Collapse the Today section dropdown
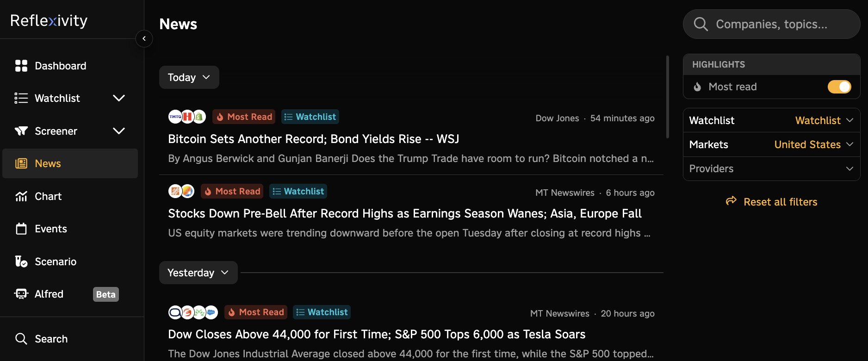This screenshot has height=361, width=868. tap(189, 77)
